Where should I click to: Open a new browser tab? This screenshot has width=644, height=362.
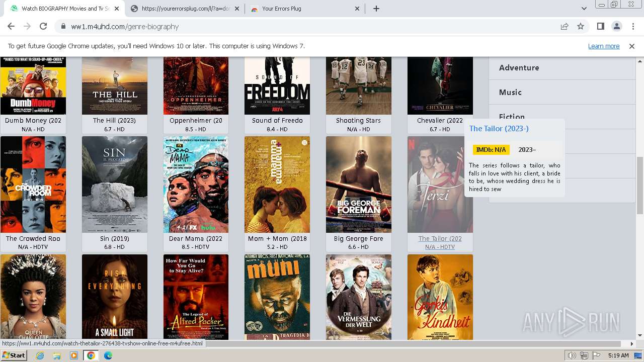376,9
